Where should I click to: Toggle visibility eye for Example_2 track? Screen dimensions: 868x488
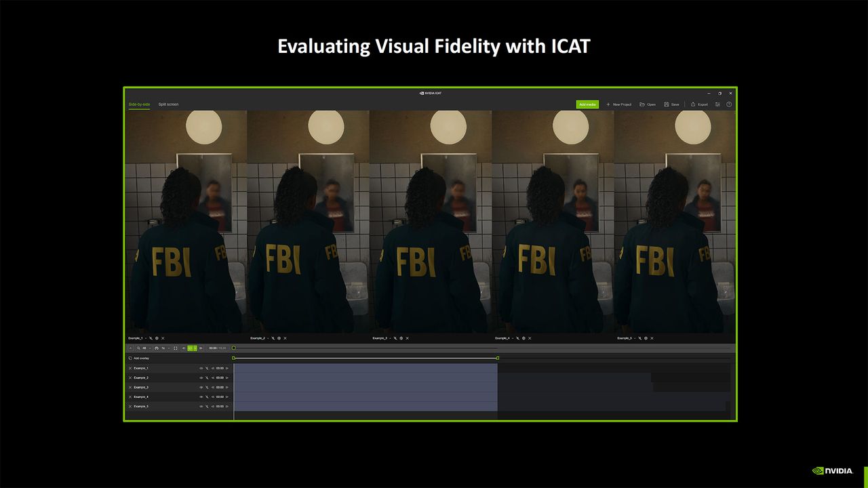pos(201,378)
